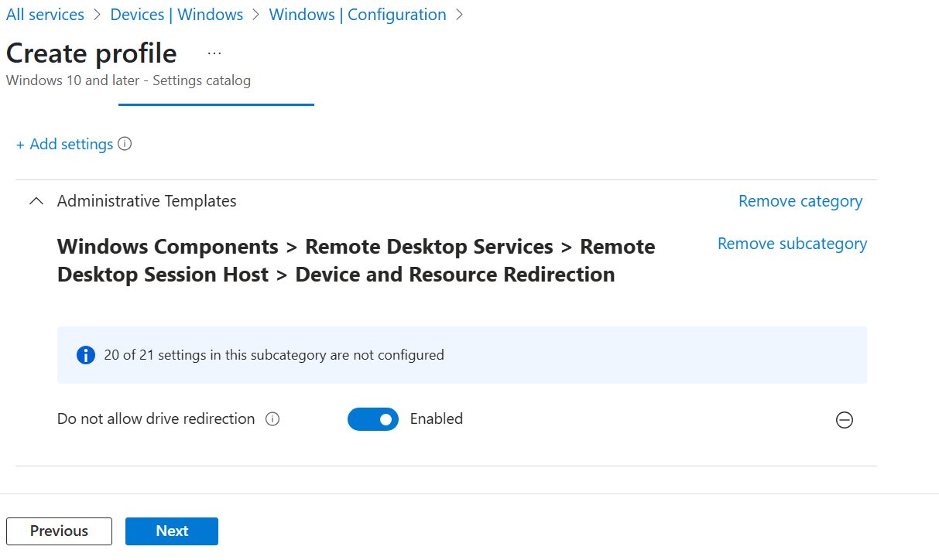Remove the drive redirection setting with minus icon

[x=845, y=420]
